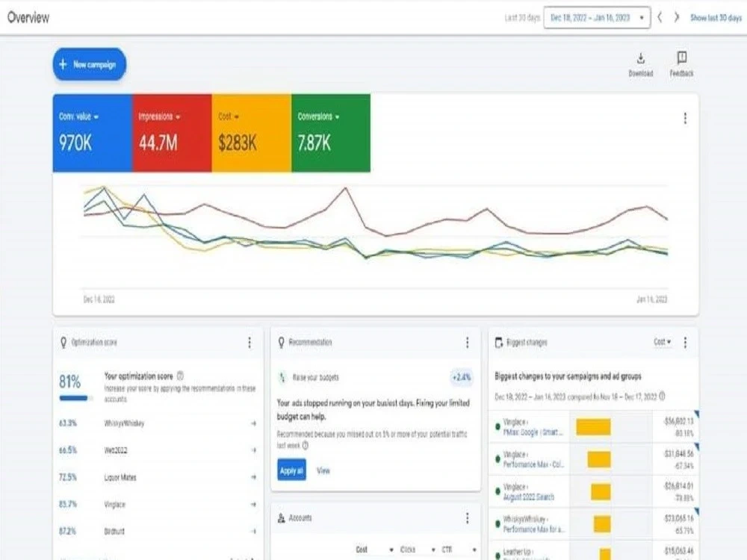Open the Accounts Clicks column dropdown

418,550
